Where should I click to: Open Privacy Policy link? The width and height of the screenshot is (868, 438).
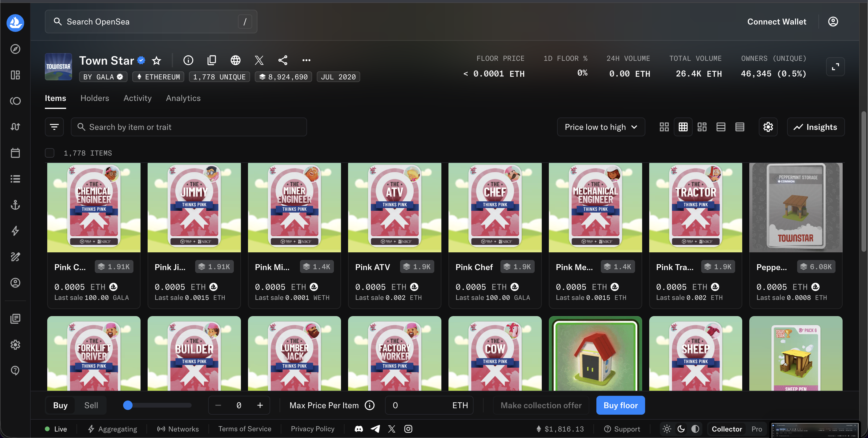[x=312, y=429]
